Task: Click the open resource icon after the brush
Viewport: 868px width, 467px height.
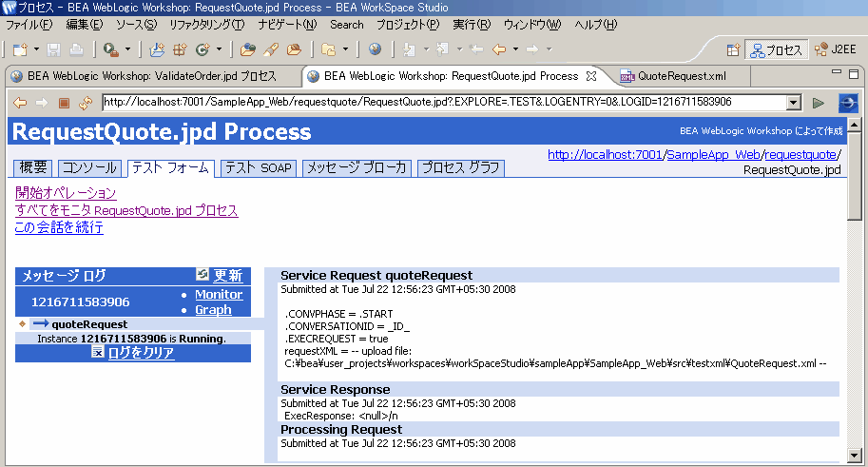Action: tap(294, 49)
